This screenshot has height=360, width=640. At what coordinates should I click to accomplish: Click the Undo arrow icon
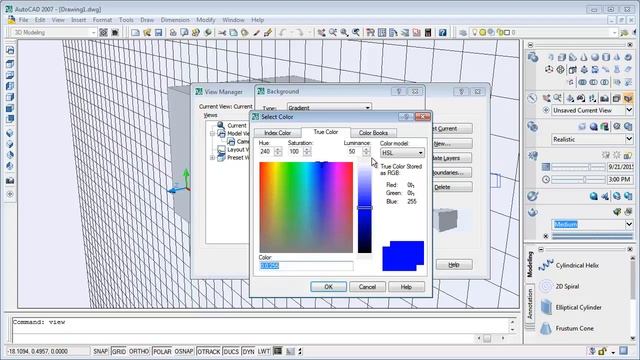point(282,33)
